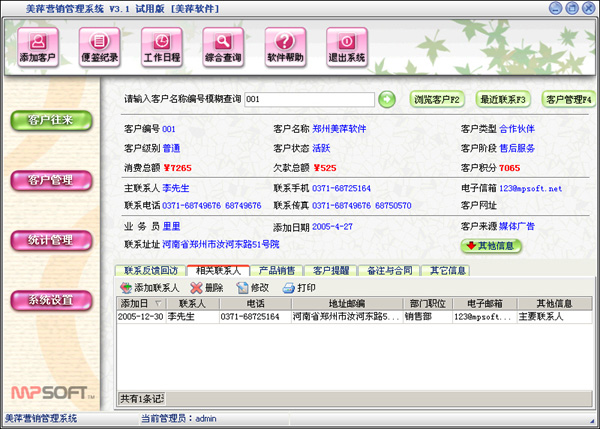Open the 综合查询 search icon
Screen dimensions: 600x429
coord(223,47)
